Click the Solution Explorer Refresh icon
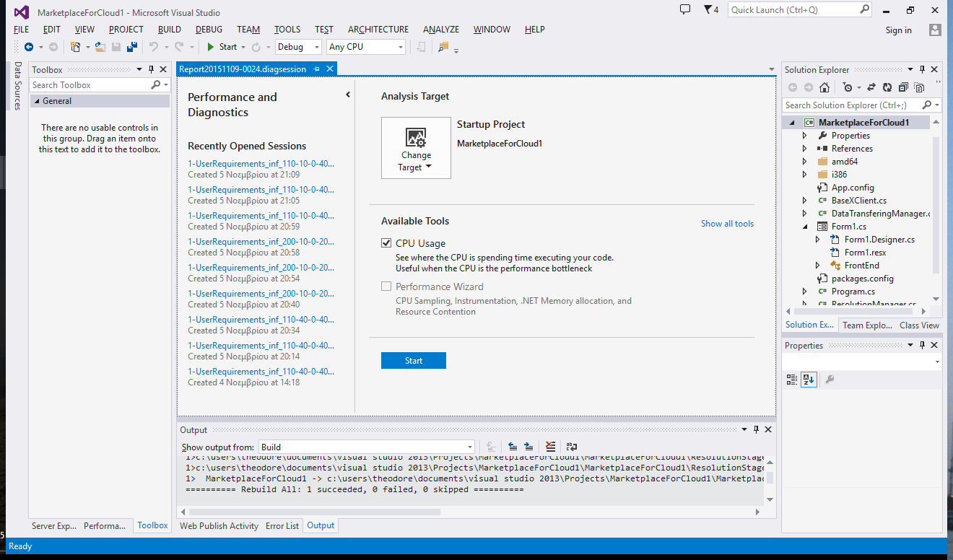This screenshot has height=560, width=953. tap(887, 87)
